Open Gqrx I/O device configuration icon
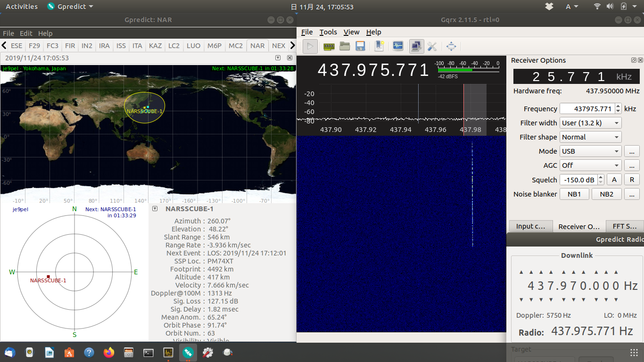Image resolution: width=644 pixels, height=362 pixels. point(329,46)
